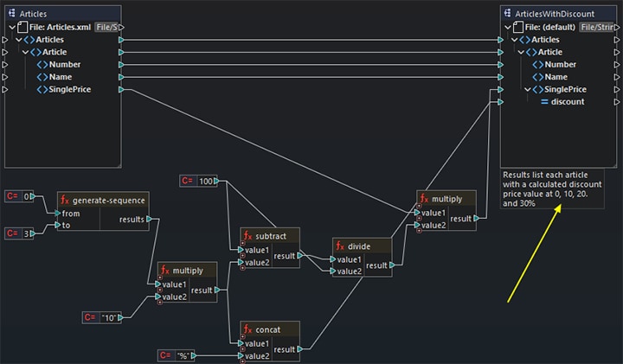Click input connector of target discount
The height and width of the screenshot is (364, 623).
[x=501, y=102]
